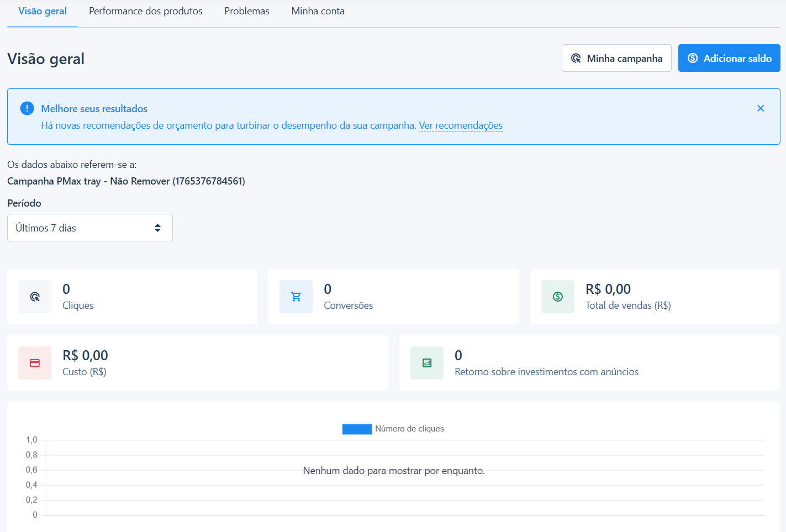The height and width of the screenshot is (532, 786).
Task: Click the blue info exclamation icon
Action: coord(27,108)
